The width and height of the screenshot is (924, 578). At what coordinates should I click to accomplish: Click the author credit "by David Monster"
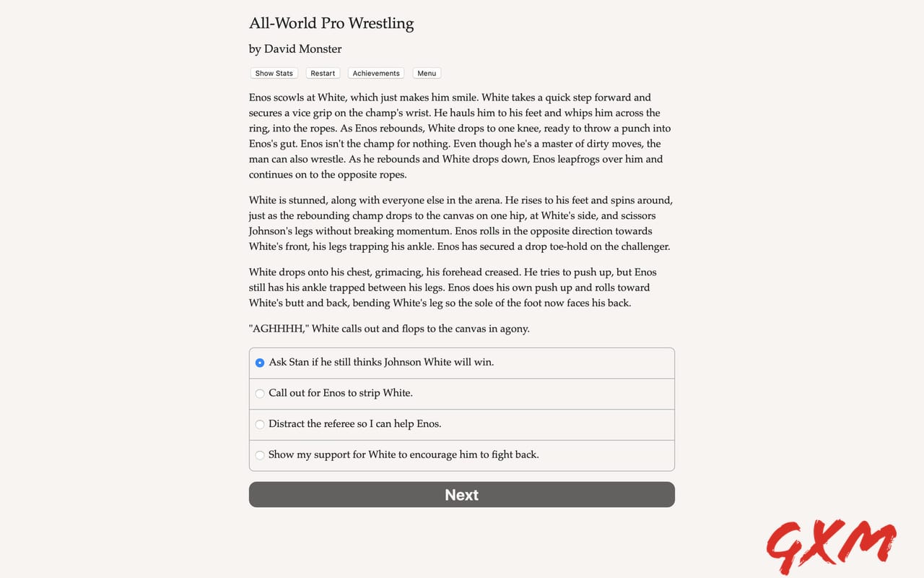295,48
